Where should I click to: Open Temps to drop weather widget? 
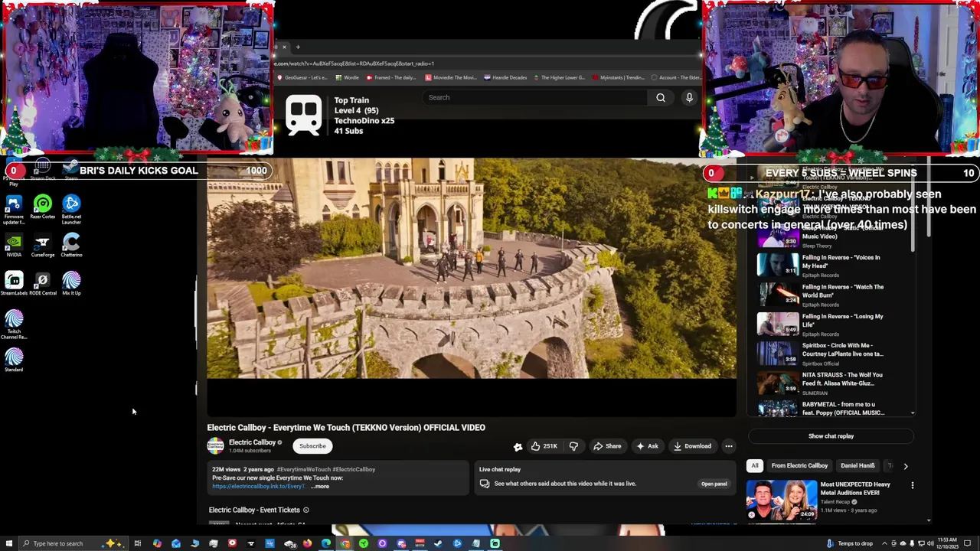pos(850,543)
